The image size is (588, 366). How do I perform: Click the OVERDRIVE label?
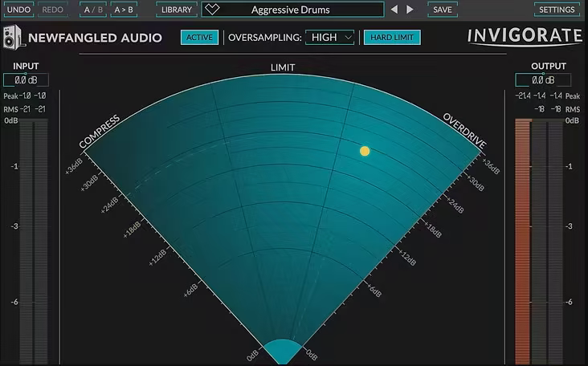[464, 130]
